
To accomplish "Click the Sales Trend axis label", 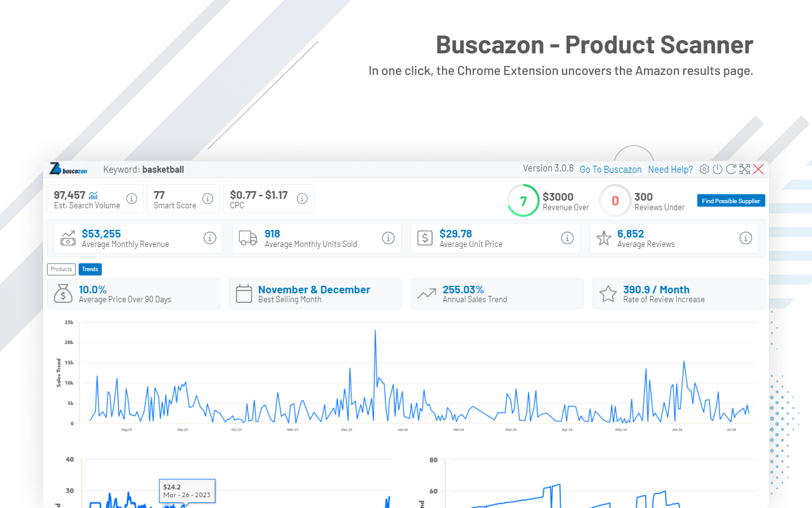I will (x=59, y=373).
